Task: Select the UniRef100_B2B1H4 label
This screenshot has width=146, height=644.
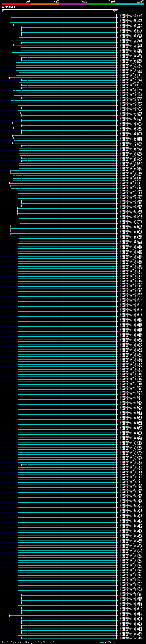Action: [131, 138]
